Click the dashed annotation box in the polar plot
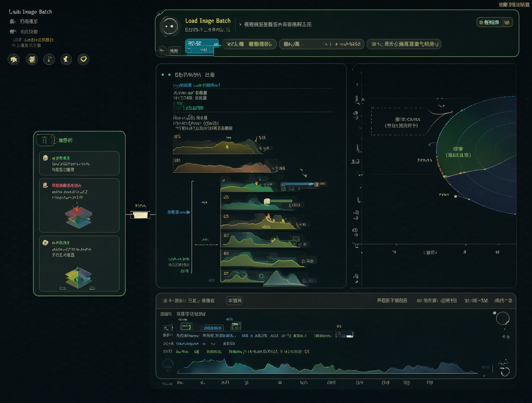Image resolution: width=532 pixels, height=403 pixels. pos(398,121)
